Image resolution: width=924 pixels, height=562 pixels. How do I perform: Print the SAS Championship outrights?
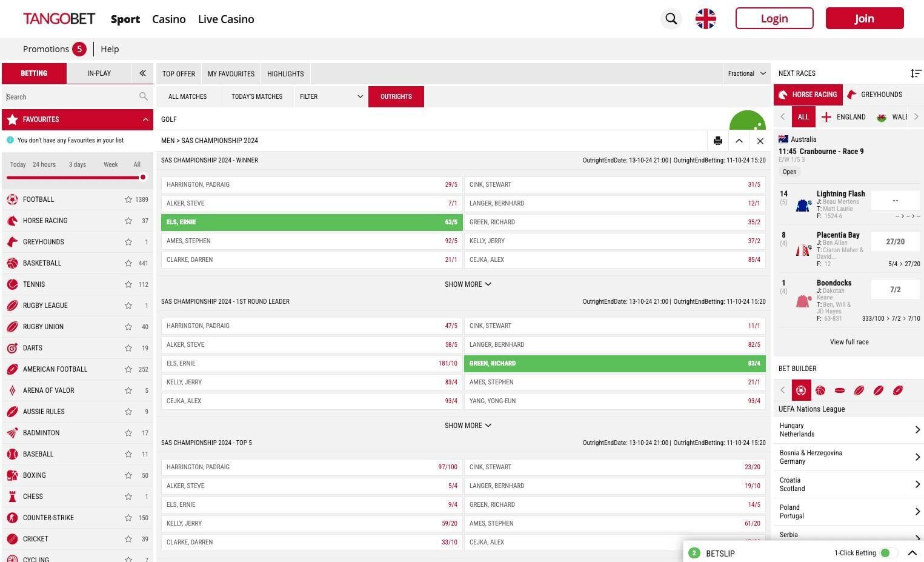[x=718, y=141]
